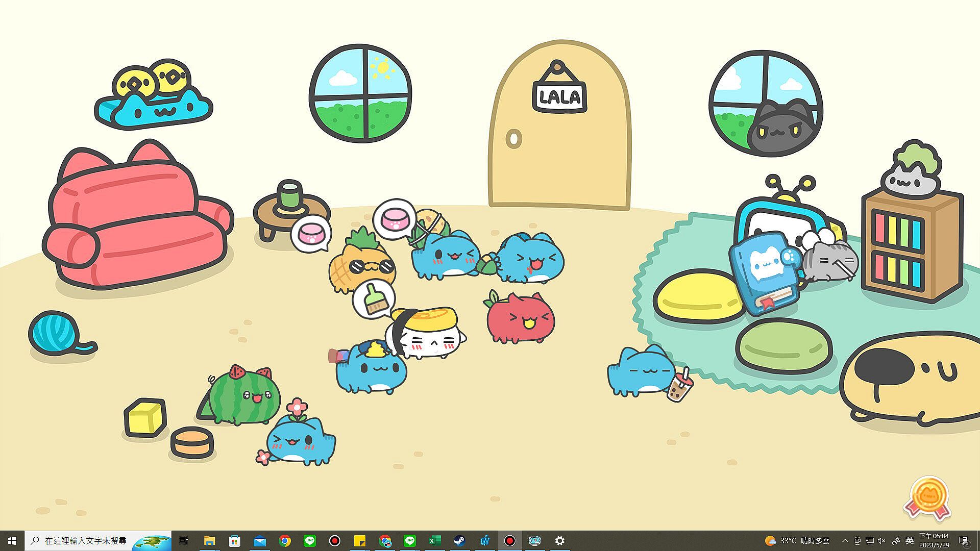The width and height of the screenshot is (980, 551).
Task: Open the clock and date calendar flyout
Action: click(934, 541)
